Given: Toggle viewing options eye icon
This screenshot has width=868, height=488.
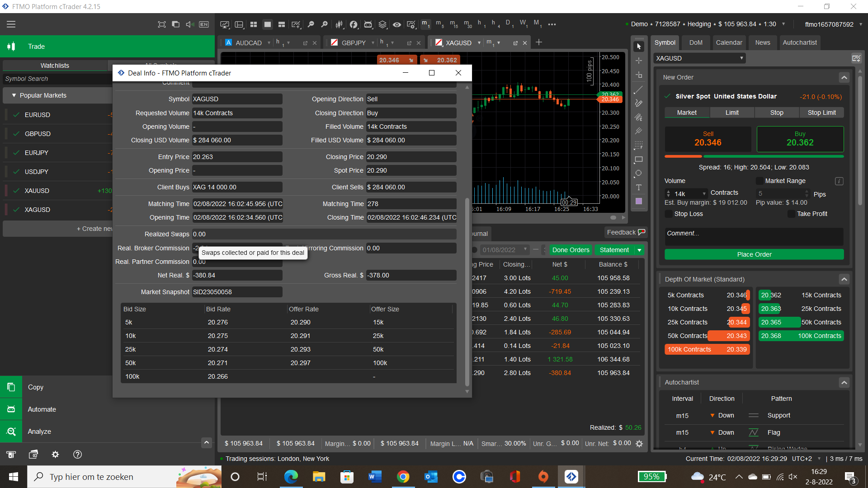Looking at the screenshot, I should [397, 24].
